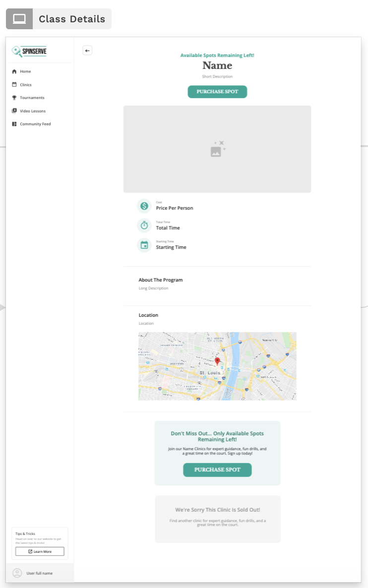The image size is (368, 588).
Task: Click the stopwatch Total Time icon
Action: 144,226
